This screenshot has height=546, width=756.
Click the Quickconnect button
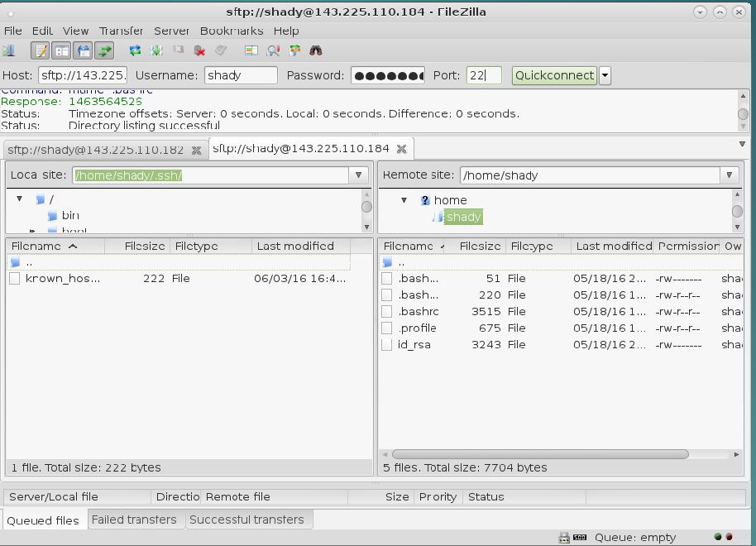click(554, 75)
